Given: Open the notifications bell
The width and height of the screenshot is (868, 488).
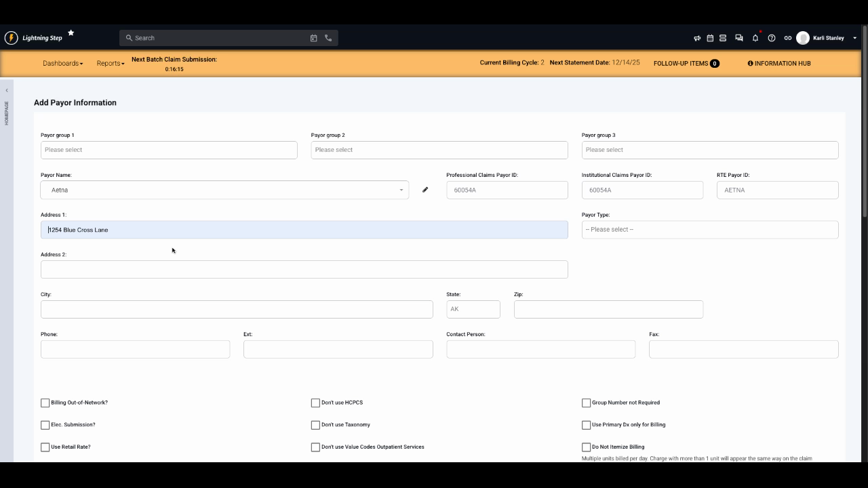Looking at the screenshot, I should pos(755,38).
